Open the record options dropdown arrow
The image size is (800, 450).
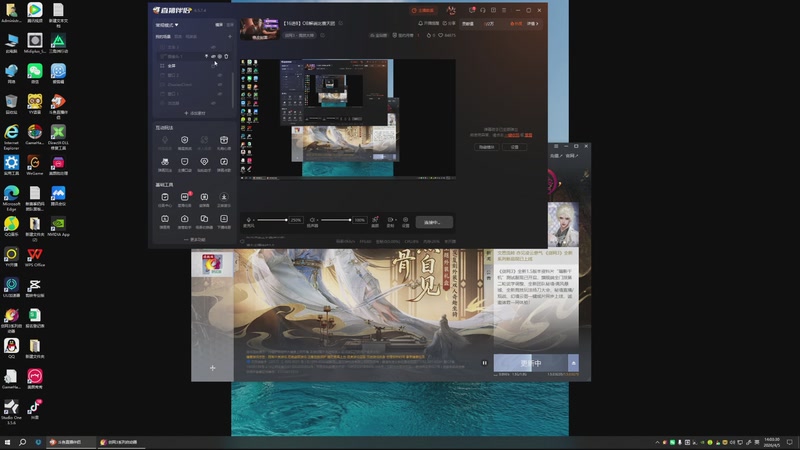click(395, 220)
